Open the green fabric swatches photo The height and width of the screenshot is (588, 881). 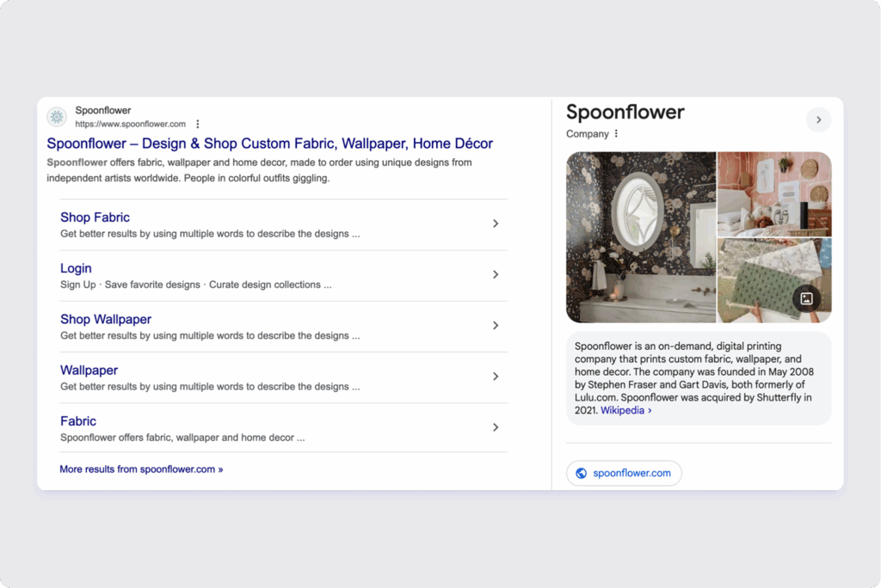(774, 280)
